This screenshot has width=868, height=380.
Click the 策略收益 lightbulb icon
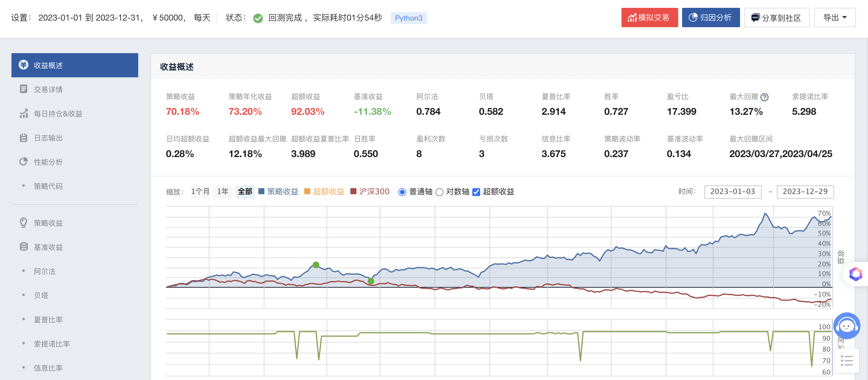point(24,223)
